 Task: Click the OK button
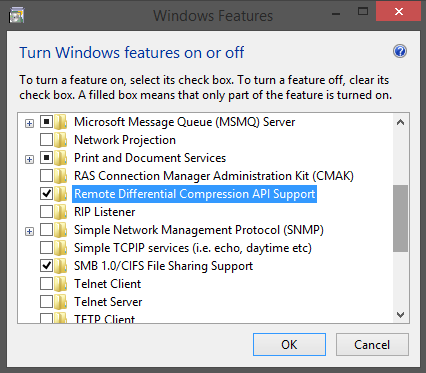(289, 345)
